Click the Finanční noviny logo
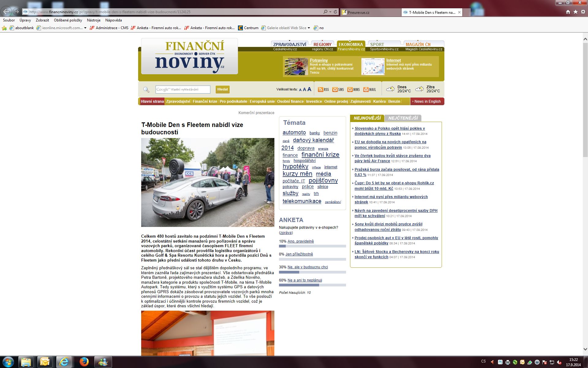The height and width of the screenshot is (368, 588). click(x=190, y=56)
